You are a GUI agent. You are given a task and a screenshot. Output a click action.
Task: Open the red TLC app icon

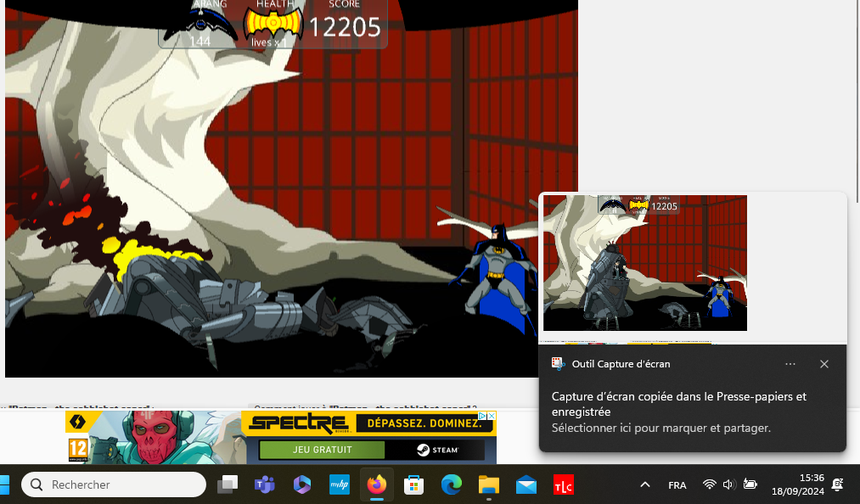click(563, 484)
